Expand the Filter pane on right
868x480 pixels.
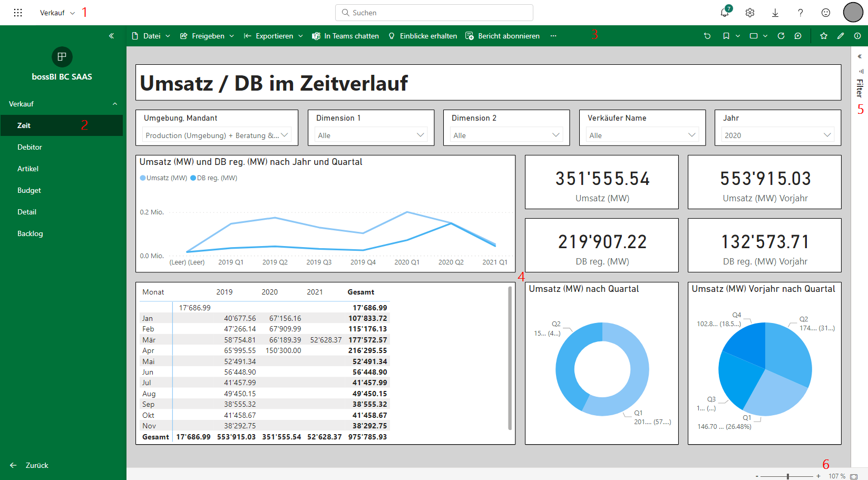click(860, 56)
